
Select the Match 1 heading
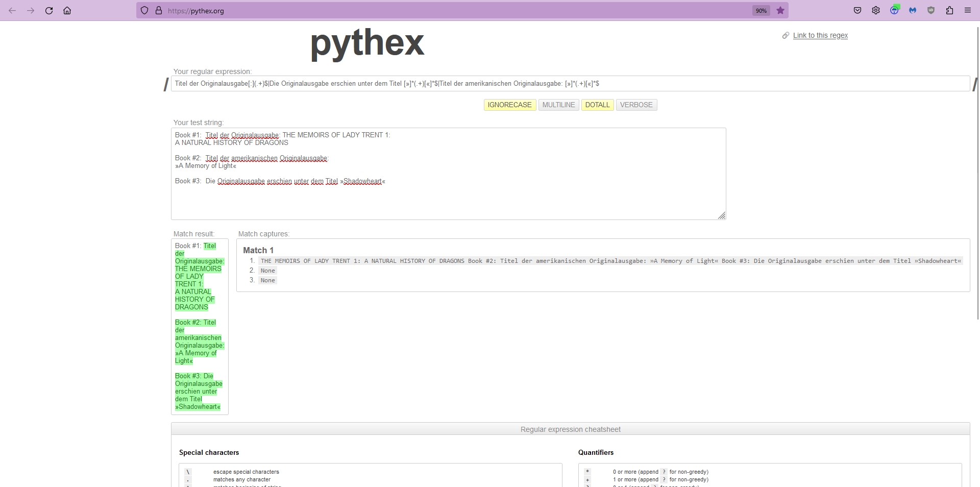[x=258, y=250]
